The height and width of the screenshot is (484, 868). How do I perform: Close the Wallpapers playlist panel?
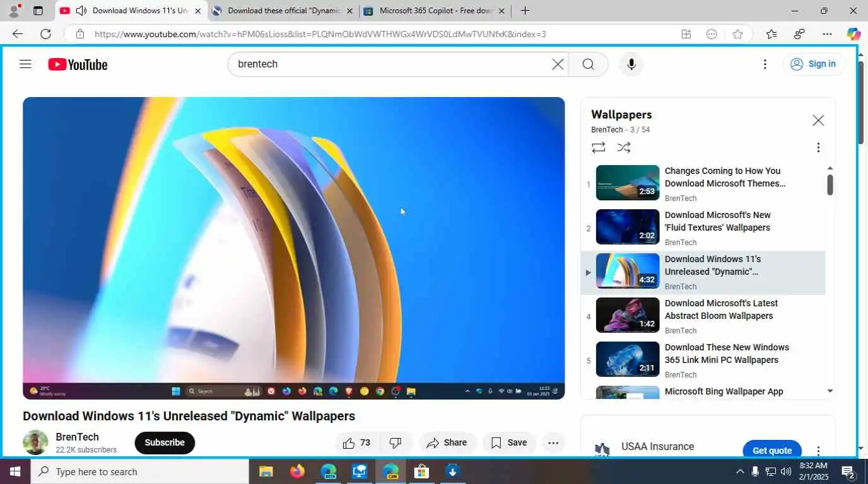pos(818,120)
